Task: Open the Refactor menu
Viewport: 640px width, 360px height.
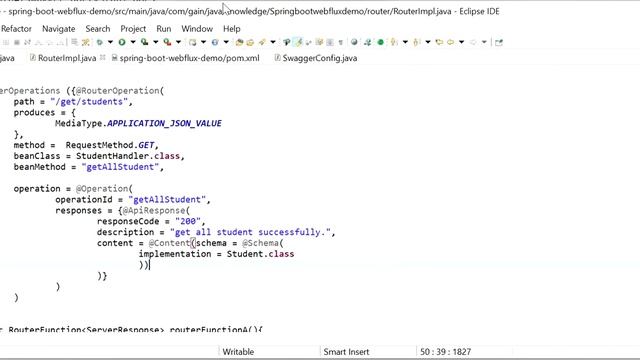Action: click(x=16, y=29)
